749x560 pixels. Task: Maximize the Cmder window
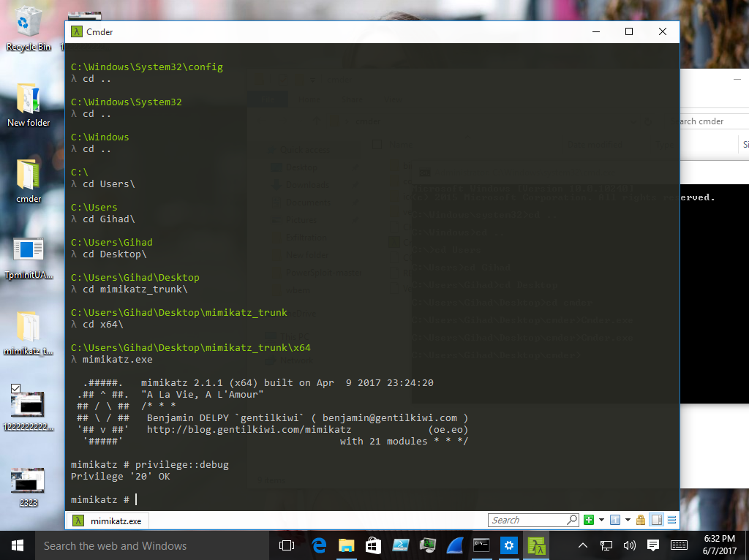click(629, 31)
